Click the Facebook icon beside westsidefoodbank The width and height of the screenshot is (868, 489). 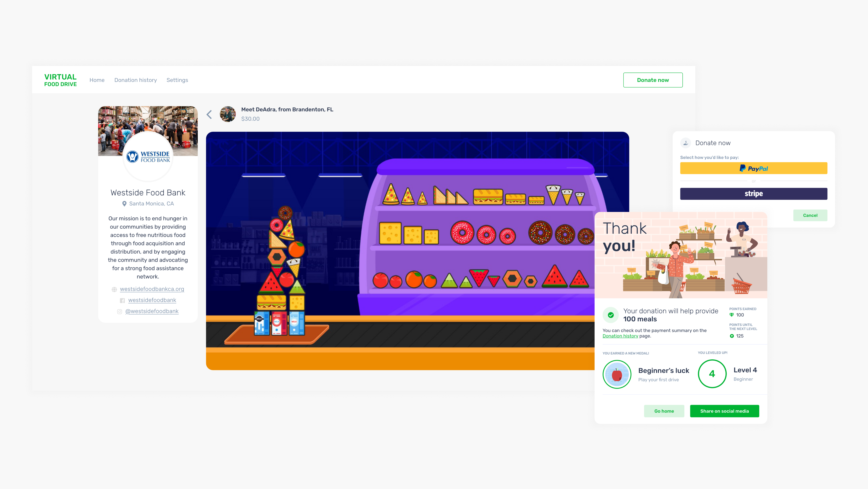[122, 301]
